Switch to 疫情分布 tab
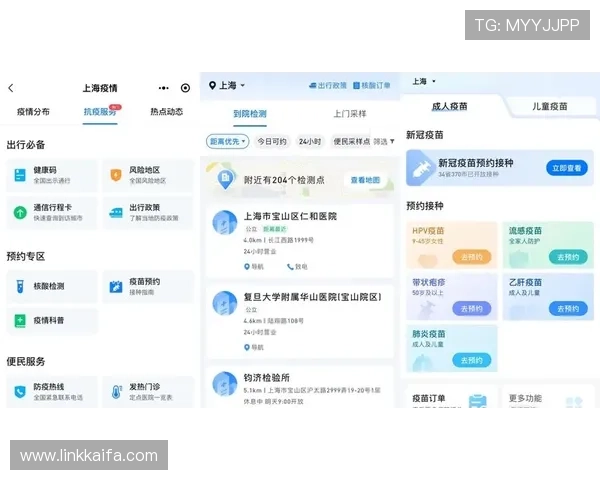 point(33,112)
